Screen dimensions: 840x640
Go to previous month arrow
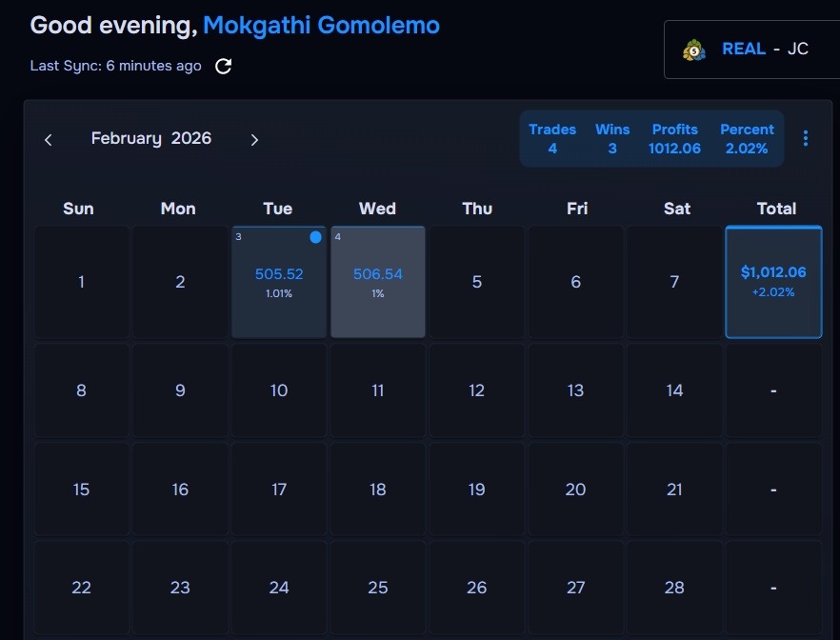(49, 140)
